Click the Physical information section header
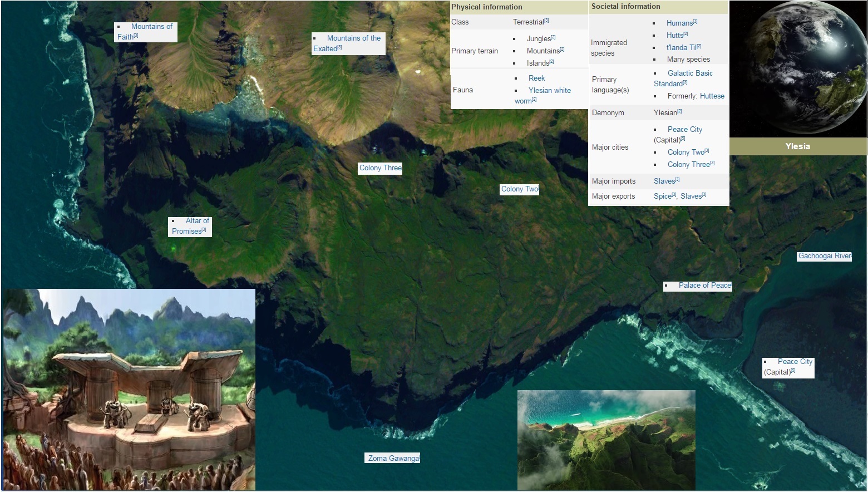This screenshot has height=492, width=868. click(486, 7)
